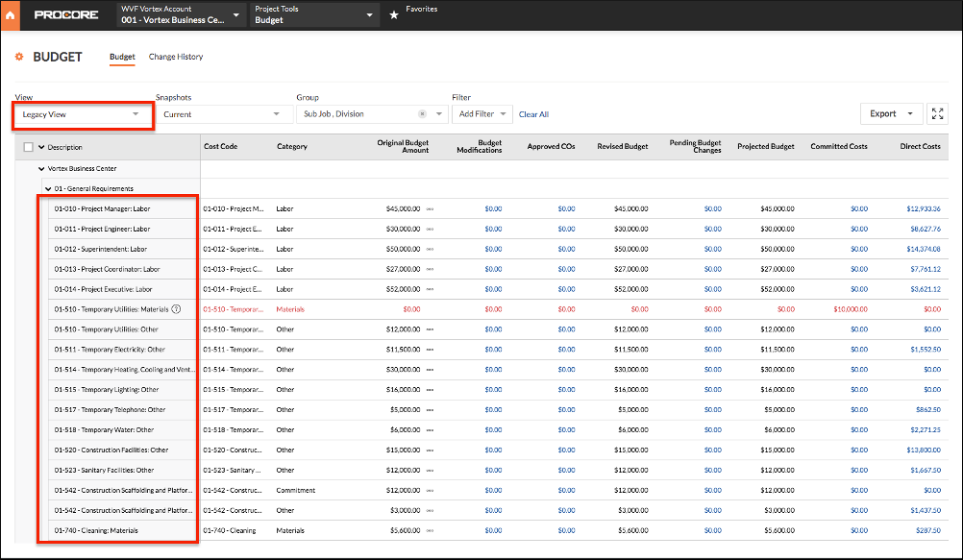Select row 01-010 - Project Manager: Labor

click(x=102, y=209)
